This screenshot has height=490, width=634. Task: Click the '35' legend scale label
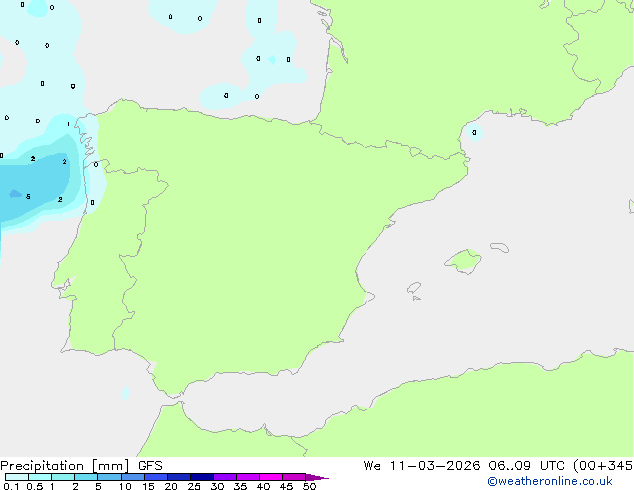pos(240,486)
